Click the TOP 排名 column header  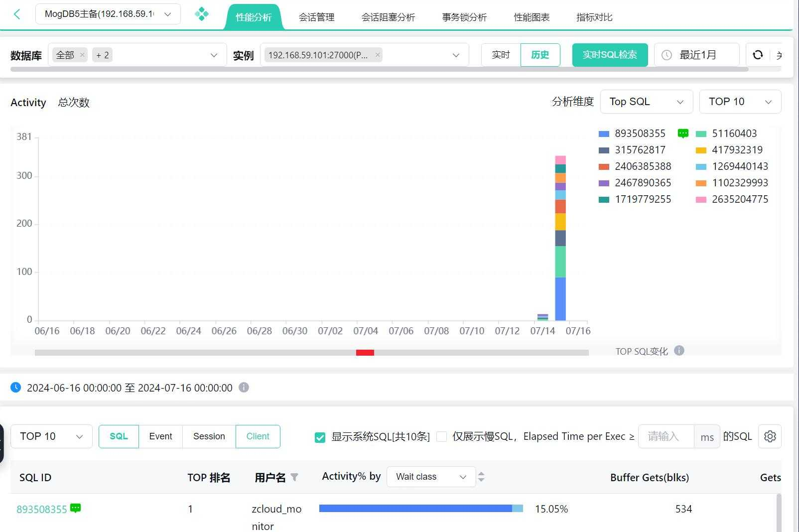pyautogui.click(x=209, y=478)
